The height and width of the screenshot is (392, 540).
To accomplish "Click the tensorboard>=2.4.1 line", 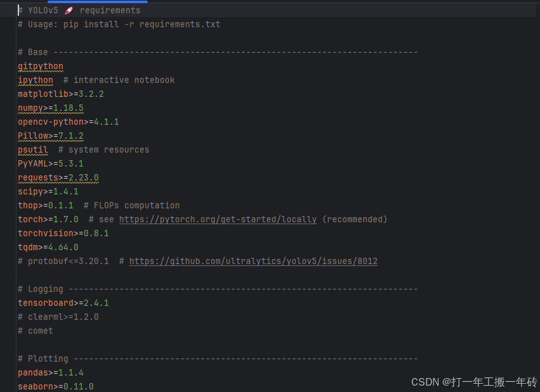I will pos(63,303).
